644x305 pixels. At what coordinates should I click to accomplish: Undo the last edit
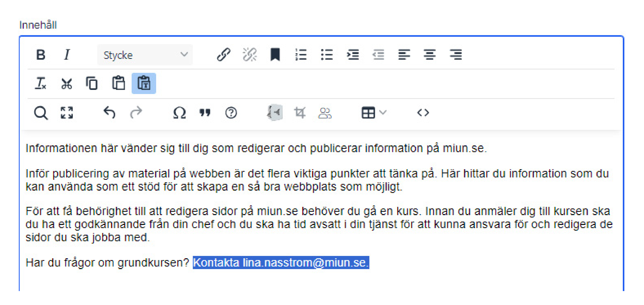pyautogui.click(x=109, y=113)
